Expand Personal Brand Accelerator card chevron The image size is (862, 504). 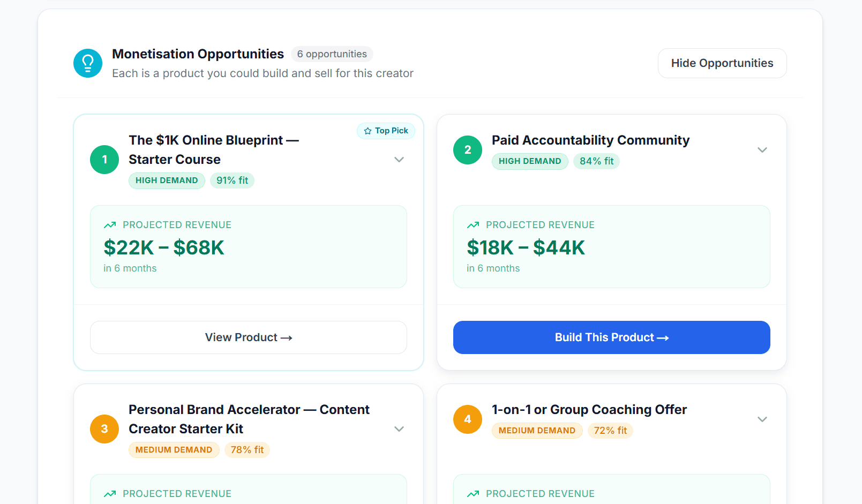point(399,429)
